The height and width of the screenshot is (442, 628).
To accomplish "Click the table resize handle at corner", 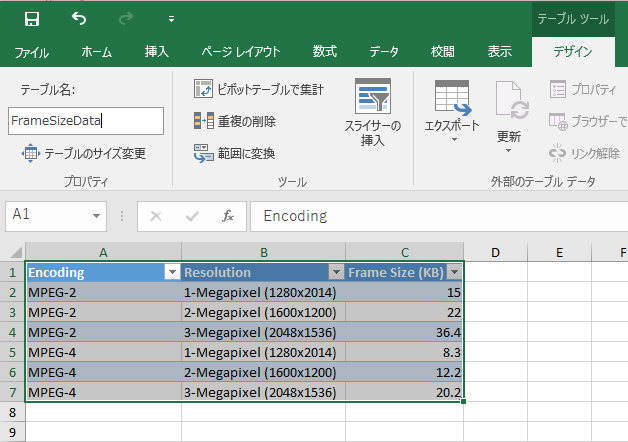I will [x=463, y=401].
